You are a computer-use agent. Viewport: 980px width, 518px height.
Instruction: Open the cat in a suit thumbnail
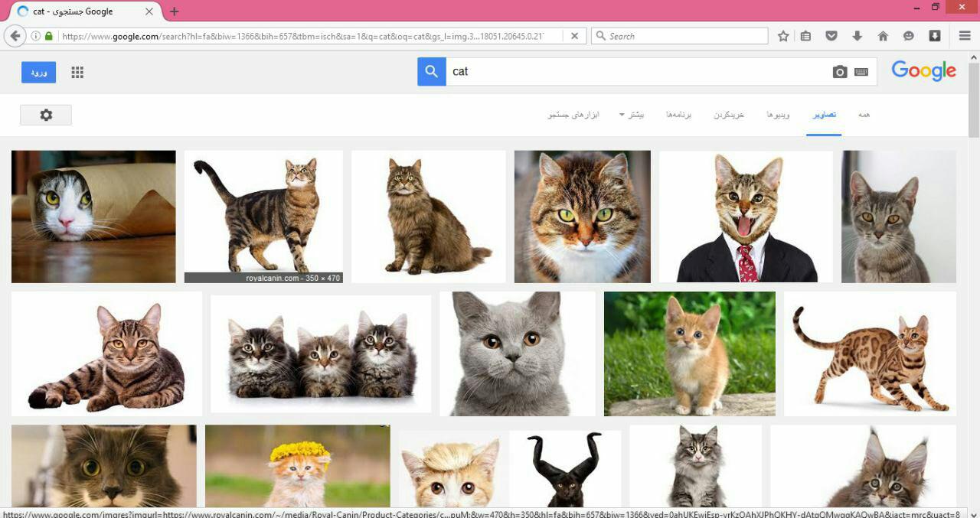pyautogui.click(x=745, y=217)
